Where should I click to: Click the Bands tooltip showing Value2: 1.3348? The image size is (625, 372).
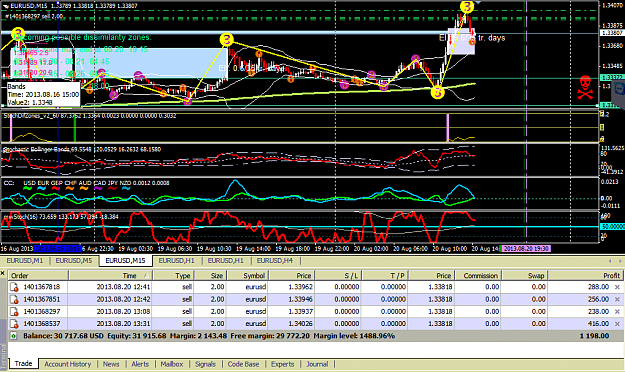pos(43,94)
